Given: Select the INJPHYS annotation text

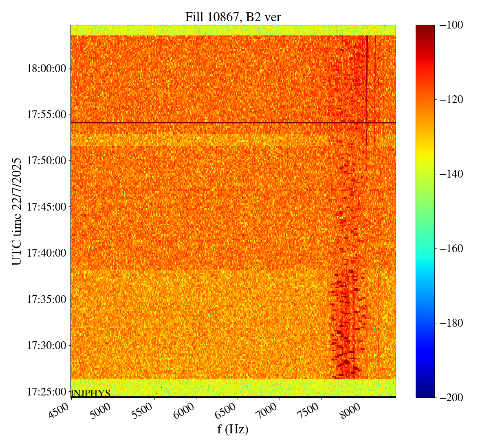Looking at the screenshot, I should pyautogui.click(x=90, y=393).
